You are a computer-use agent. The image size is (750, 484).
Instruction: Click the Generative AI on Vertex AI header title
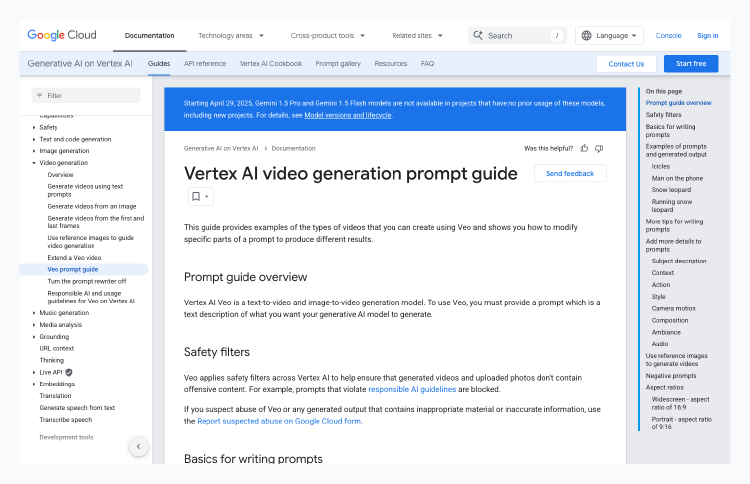tap(80, 64)
